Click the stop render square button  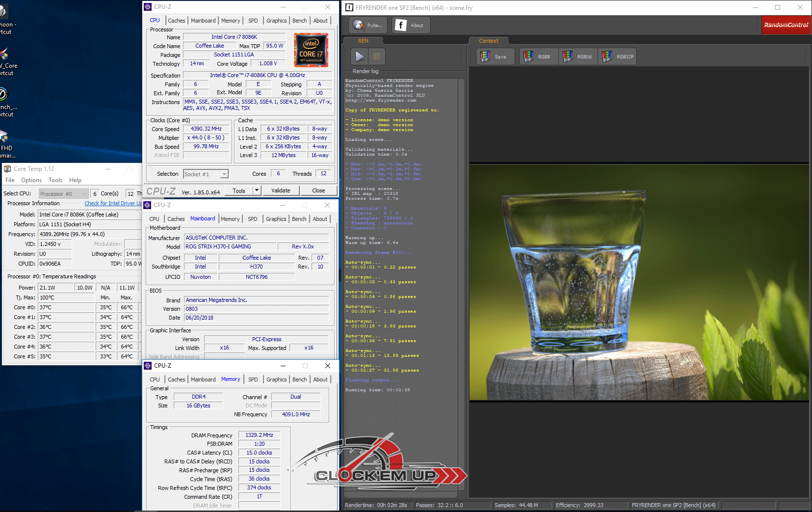click(x=377, y=56)
